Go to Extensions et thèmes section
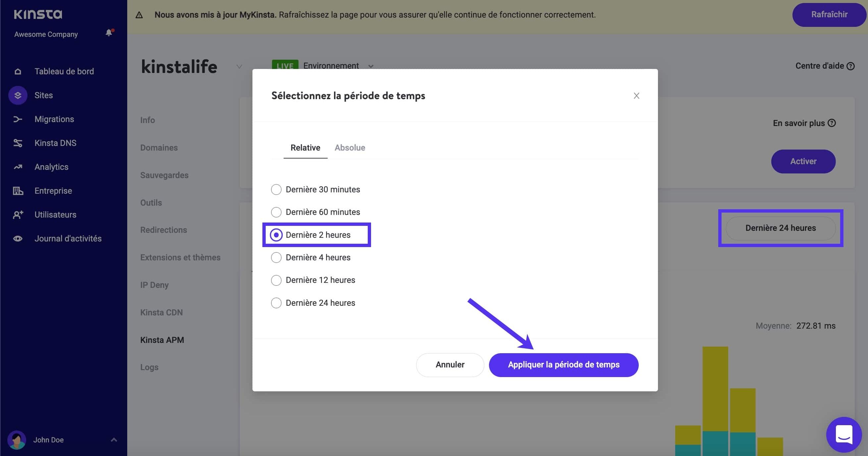 coord(180,258)
